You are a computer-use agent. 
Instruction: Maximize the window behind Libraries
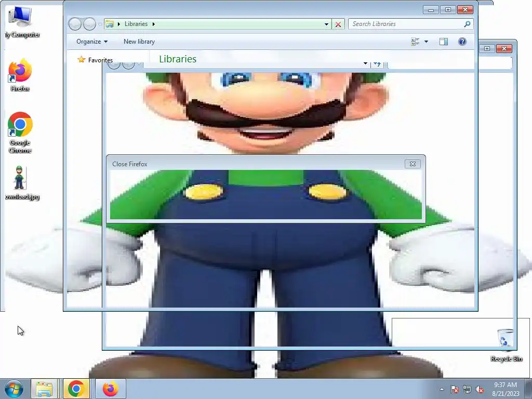487,49
